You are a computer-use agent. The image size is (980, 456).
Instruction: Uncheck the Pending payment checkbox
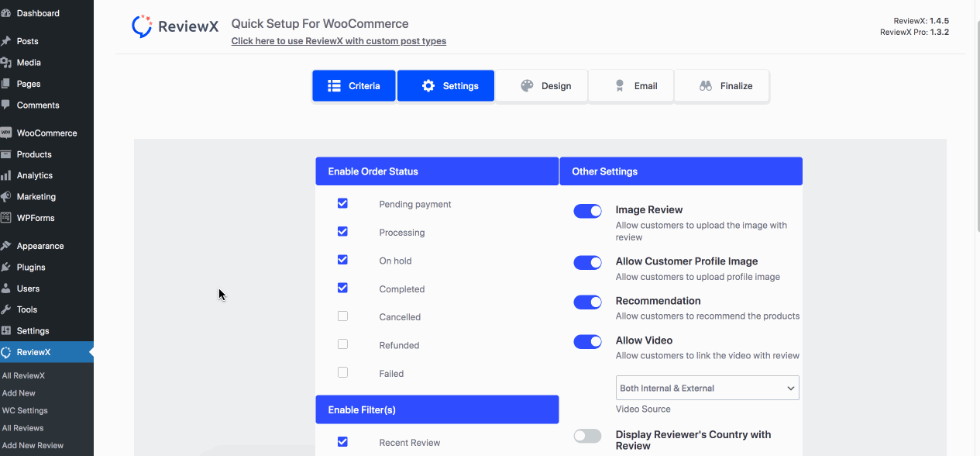(342, 203)
